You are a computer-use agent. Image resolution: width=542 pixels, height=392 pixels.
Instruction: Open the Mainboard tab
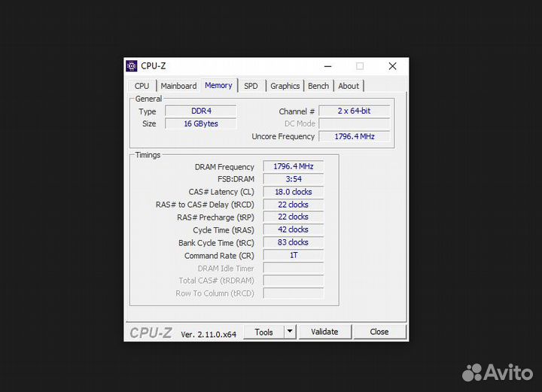coord(178,86)
